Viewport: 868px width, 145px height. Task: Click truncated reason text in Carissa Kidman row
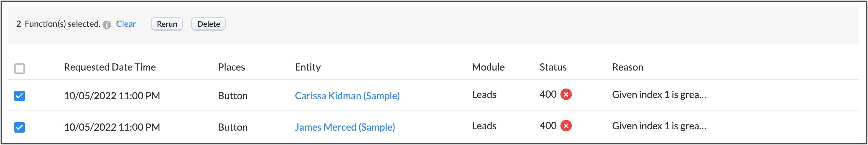[659, 95]
